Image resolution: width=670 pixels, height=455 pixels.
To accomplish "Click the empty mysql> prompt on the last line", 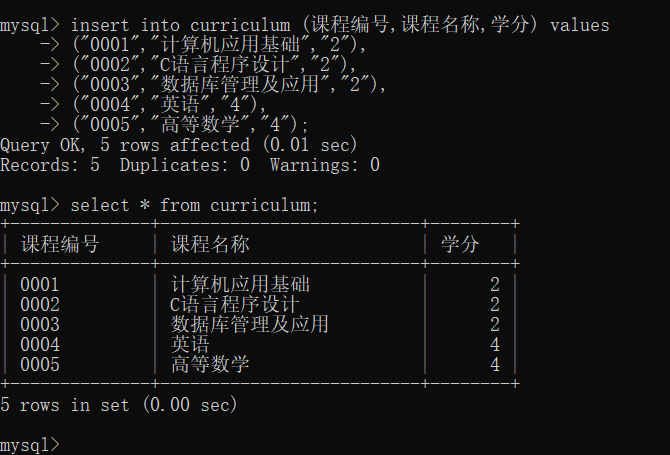I will pyautogui.click(x=30, y=444).
